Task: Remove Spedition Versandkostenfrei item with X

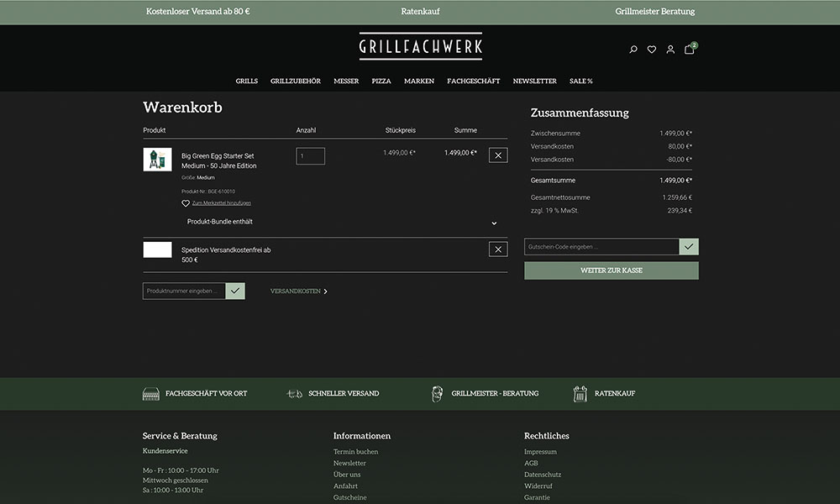Action: click(x=498, y=249)
